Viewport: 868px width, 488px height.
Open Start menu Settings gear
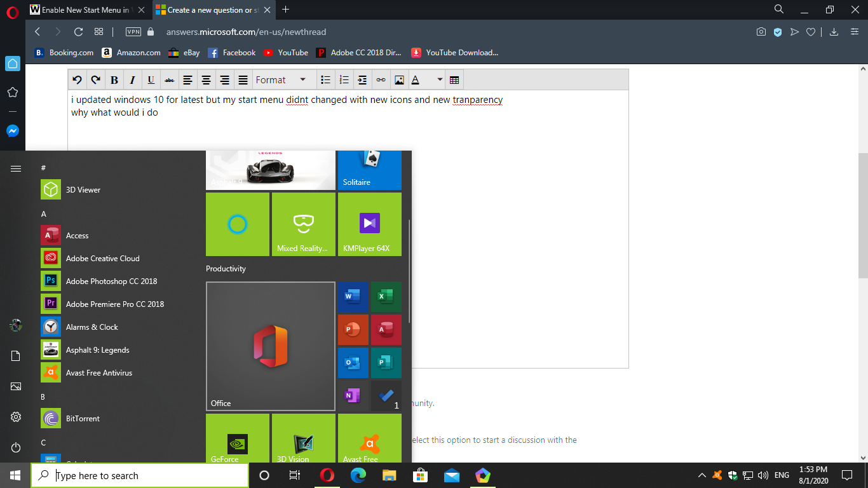click(x=16, y=417)
